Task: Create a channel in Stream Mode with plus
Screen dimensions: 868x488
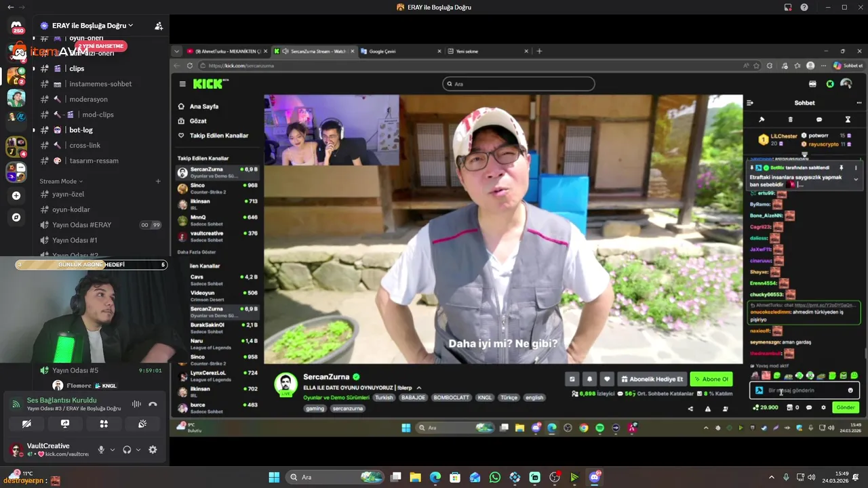Action: click(158, 181)
